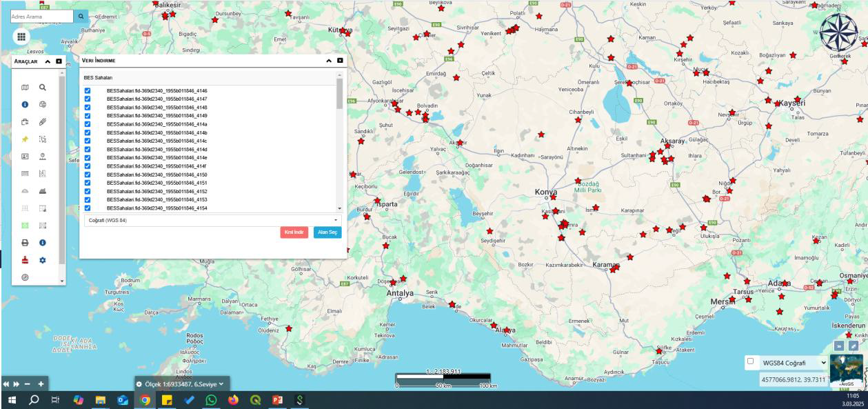
Task: Collapse the Veri İndirme panel
Action: coord(329,61)
